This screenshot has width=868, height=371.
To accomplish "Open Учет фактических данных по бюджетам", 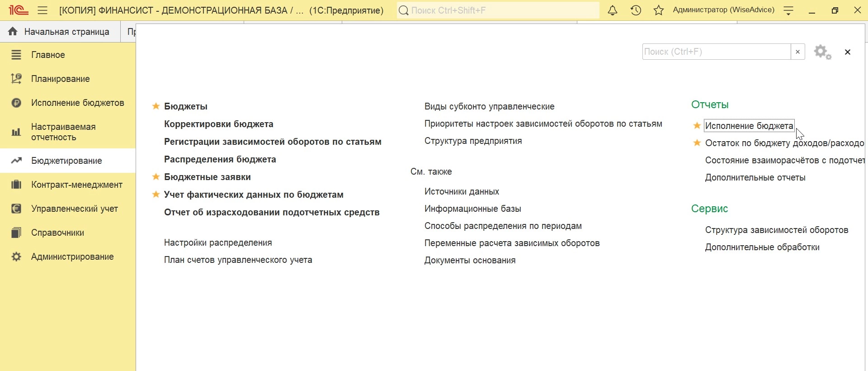I will coord(254,195).
